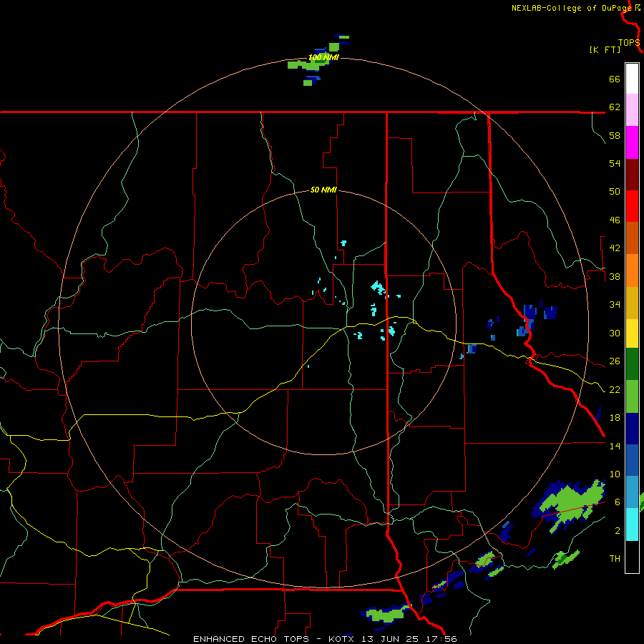Click the black TH legend swatch
This screenshot has width=644, height=644.
632,557
